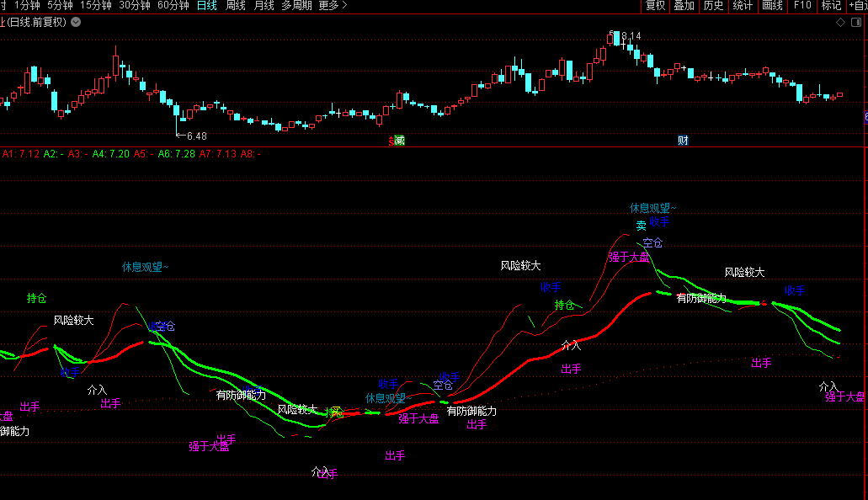
Task: Open F10 company information
Action: [x=802, y=6]
